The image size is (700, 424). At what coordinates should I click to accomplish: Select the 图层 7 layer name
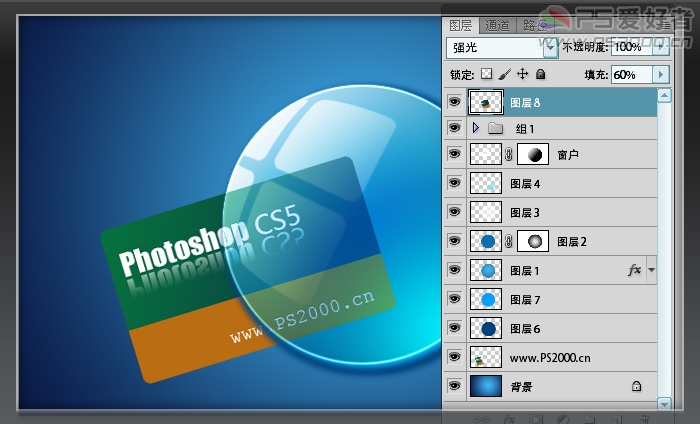(525, 300)
